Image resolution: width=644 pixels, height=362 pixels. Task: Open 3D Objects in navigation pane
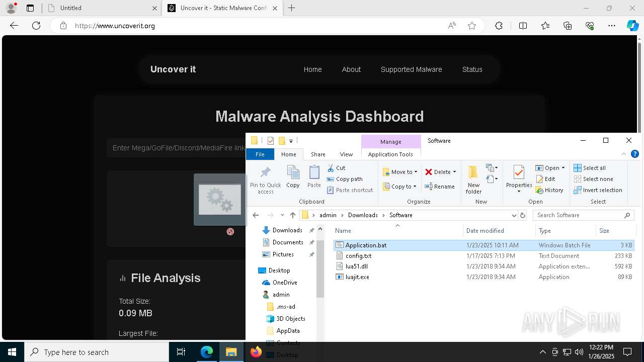click(x=291, y=319)
